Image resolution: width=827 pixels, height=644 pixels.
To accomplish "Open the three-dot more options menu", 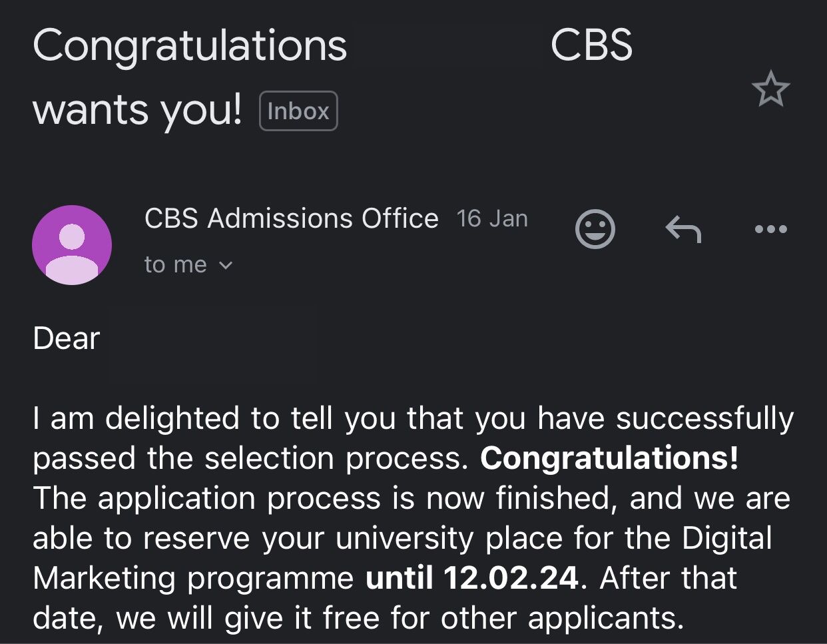I will point(771,229).
